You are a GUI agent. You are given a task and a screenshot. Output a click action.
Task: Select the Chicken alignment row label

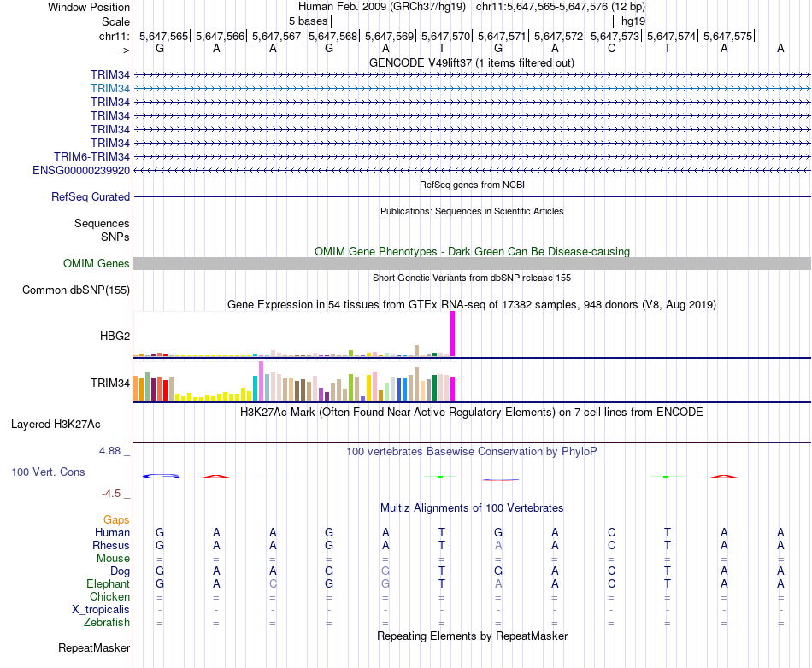click(109, 597)
